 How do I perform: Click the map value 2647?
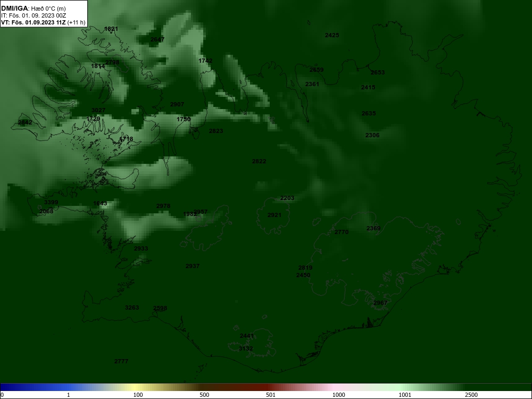157,39
